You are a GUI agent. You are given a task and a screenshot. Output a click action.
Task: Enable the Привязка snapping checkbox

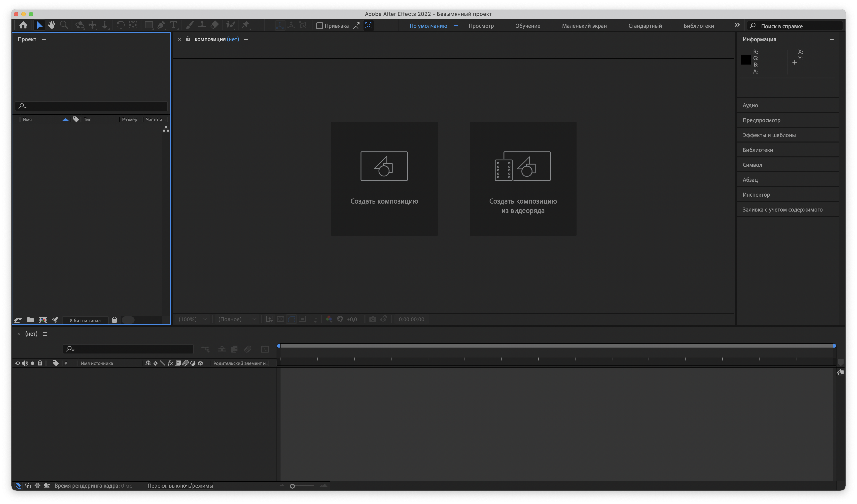(319, 26)
